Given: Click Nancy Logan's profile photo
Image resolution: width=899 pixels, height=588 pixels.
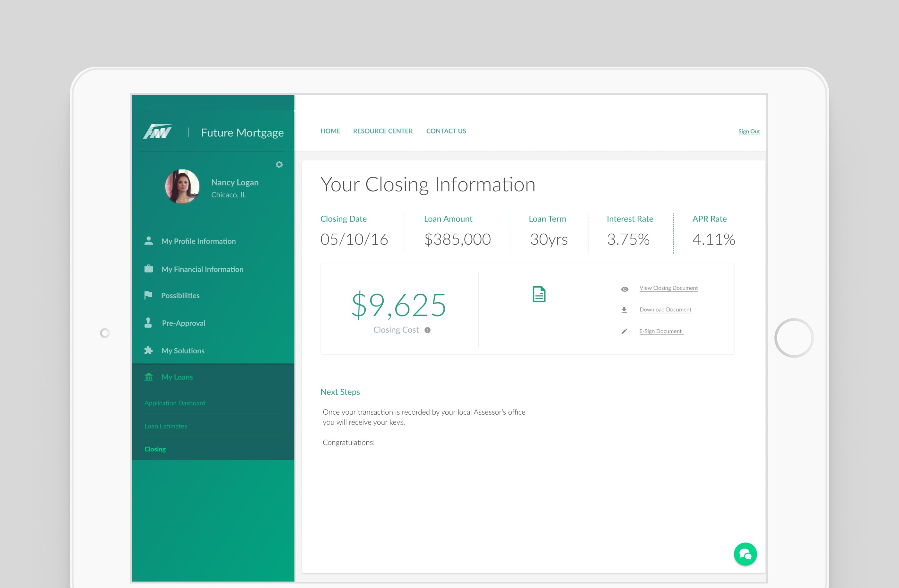Looking at the screenshot, I should click(x=182, y=186).
